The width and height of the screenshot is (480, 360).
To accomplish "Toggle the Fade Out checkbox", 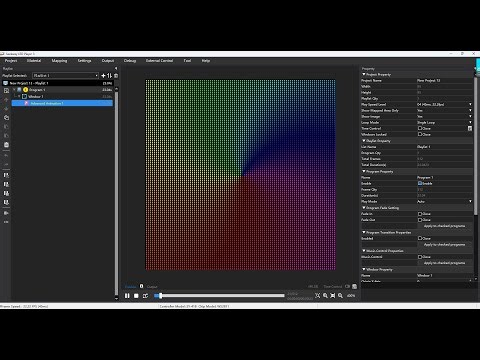I will click(420, 220).
